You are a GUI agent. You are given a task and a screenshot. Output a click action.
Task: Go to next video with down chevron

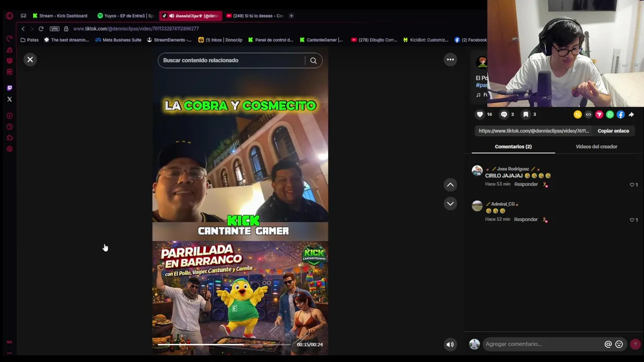(450, 204)
